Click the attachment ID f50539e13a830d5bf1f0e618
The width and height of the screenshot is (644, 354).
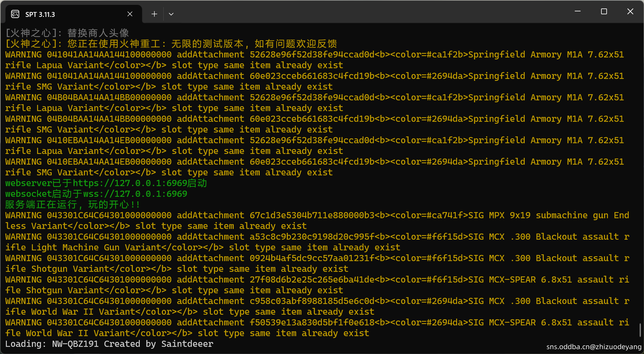[x=312, y=322]
